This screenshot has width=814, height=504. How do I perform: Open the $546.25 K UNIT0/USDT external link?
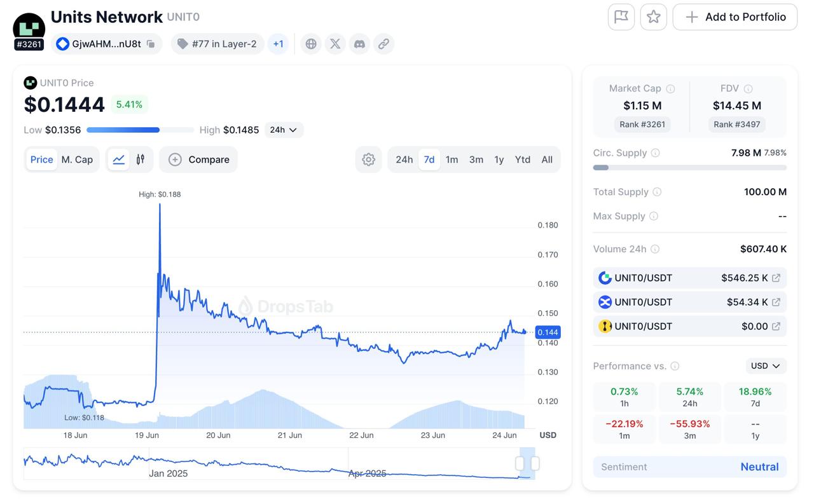[x=776, y=278]
